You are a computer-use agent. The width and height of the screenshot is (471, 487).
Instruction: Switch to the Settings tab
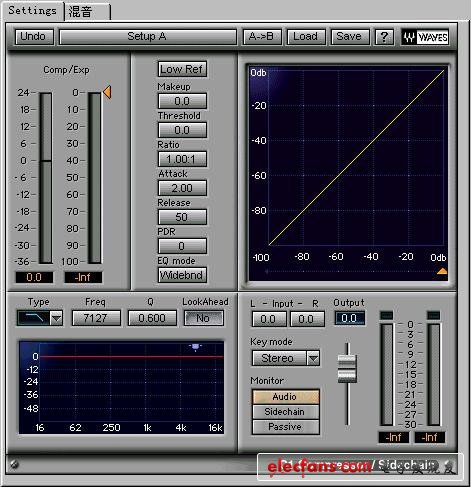coord(33,11)
